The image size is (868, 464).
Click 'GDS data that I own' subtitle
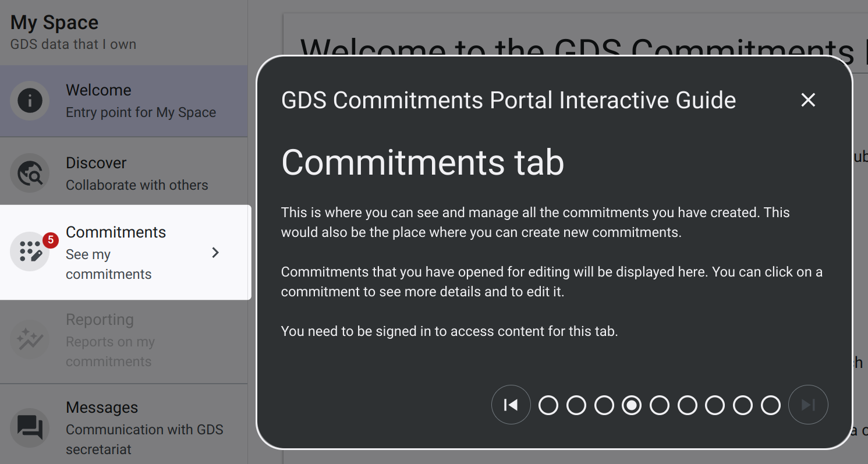coord(73,44)
